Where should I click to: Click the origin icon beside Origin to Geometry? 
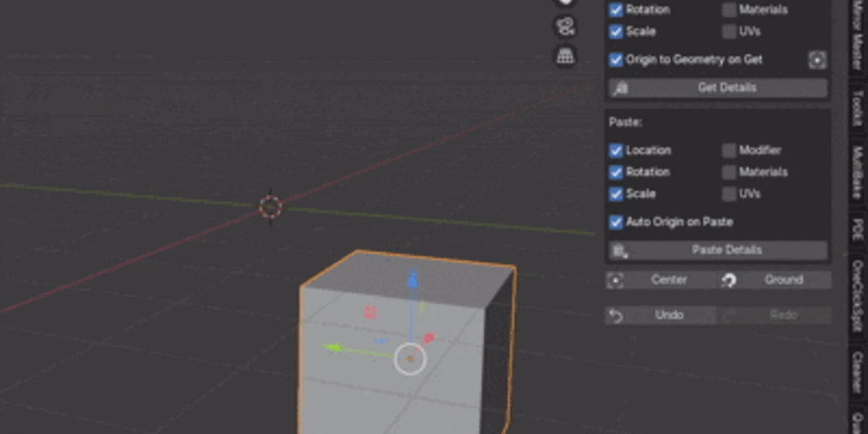click(x=817, y=60)
